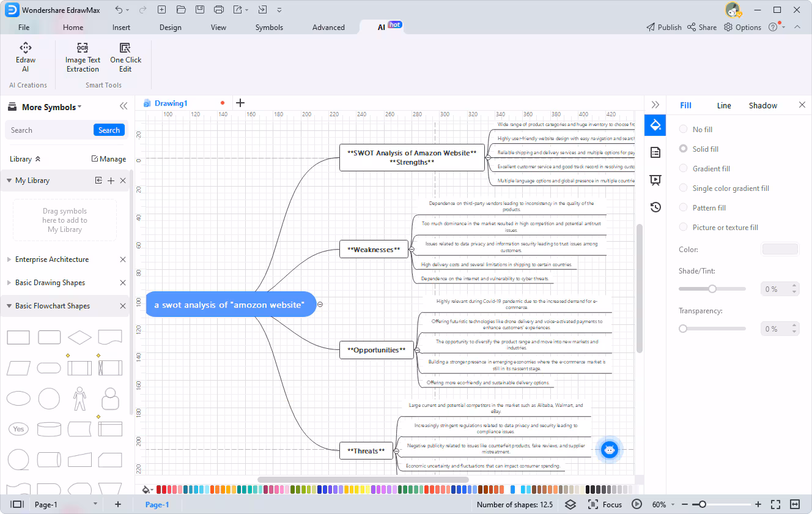Add a new drawing tab
This screenshot has height=514, width=812.
(240, 103)
